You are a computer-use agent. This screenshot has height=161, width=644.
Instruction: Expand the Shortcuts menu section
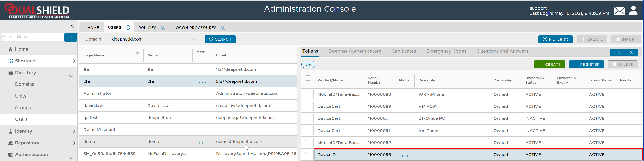pyautogui.click(x=39, y=61)
